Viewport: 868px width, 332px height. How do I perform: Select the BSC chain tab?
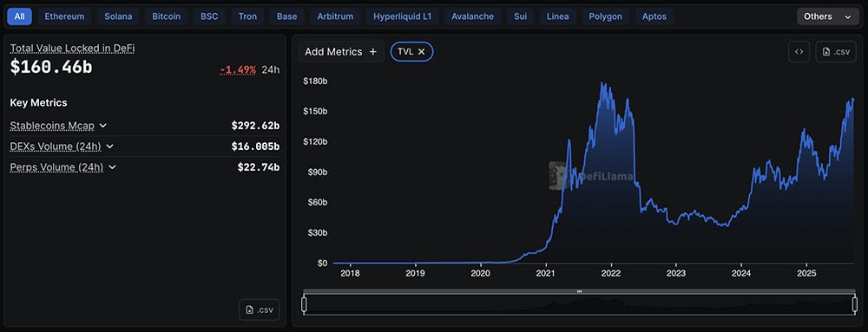209,16
